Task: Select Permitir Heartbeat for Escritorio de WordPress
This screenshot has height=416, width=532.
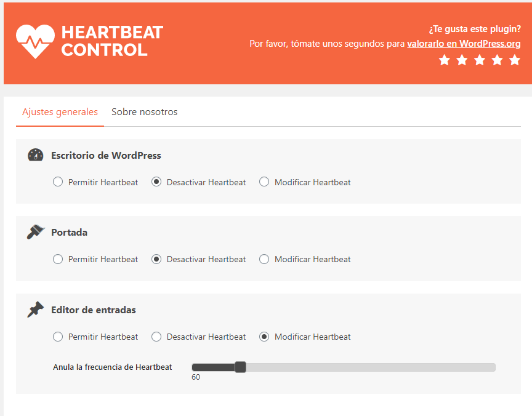Action: [58, 182]
